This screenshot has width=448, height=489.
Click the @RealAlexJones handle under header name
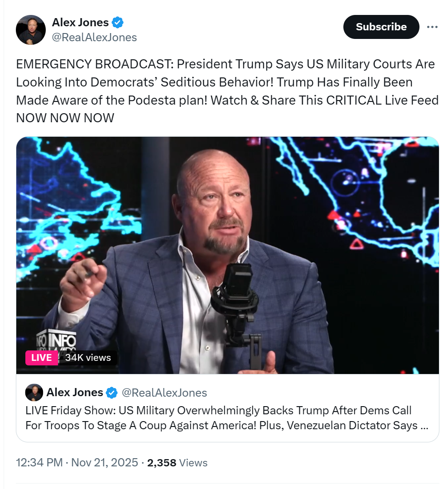pos(94,37)
